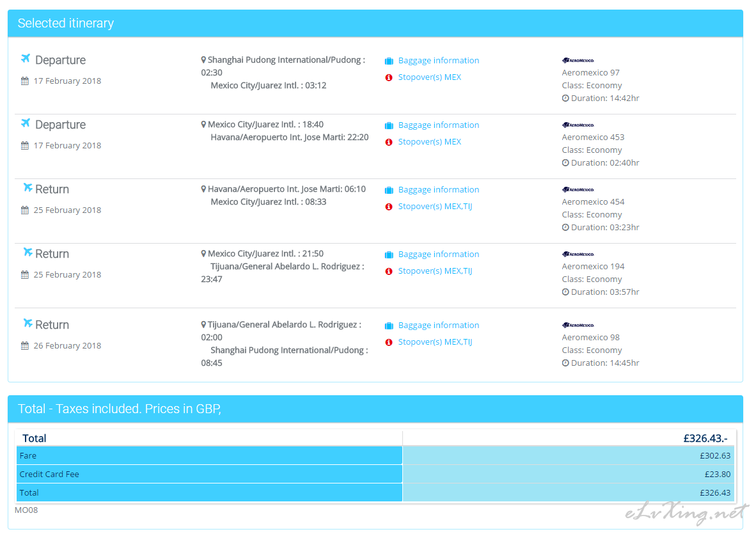Screen dimensions: 756x534
Task: Click Aeromexico logo above Aeromexico 194
Action: coord(578,254)
